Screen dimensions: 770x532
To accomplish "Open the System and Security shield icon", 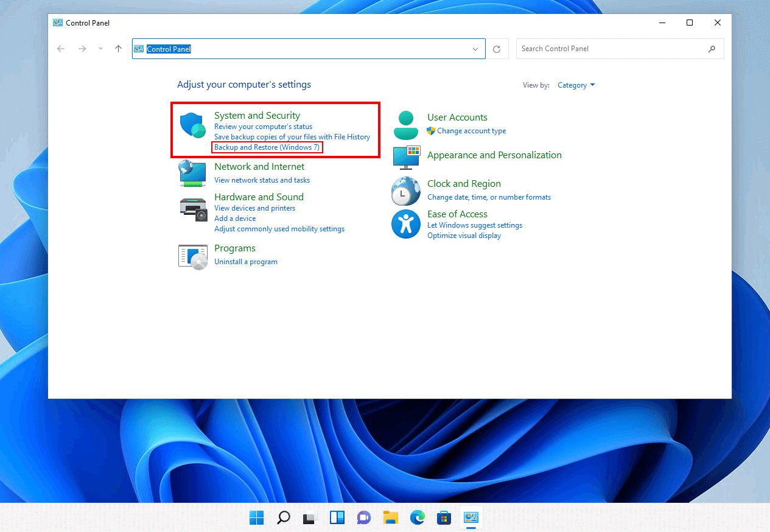I will tap(192, 125).
